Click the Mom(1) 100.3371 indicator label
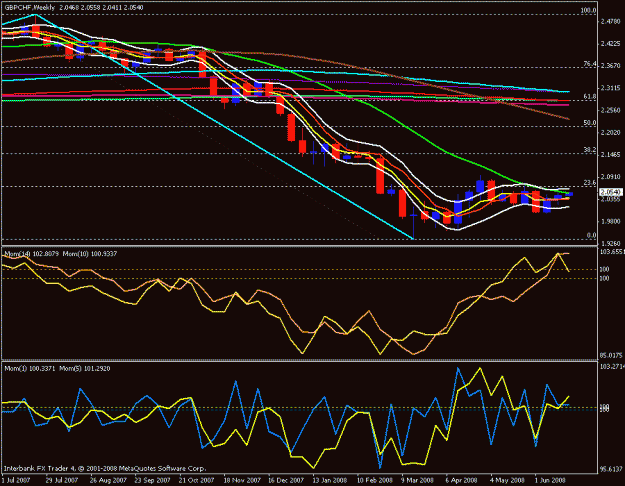625x486 pixels. click(x=30, y=369)
